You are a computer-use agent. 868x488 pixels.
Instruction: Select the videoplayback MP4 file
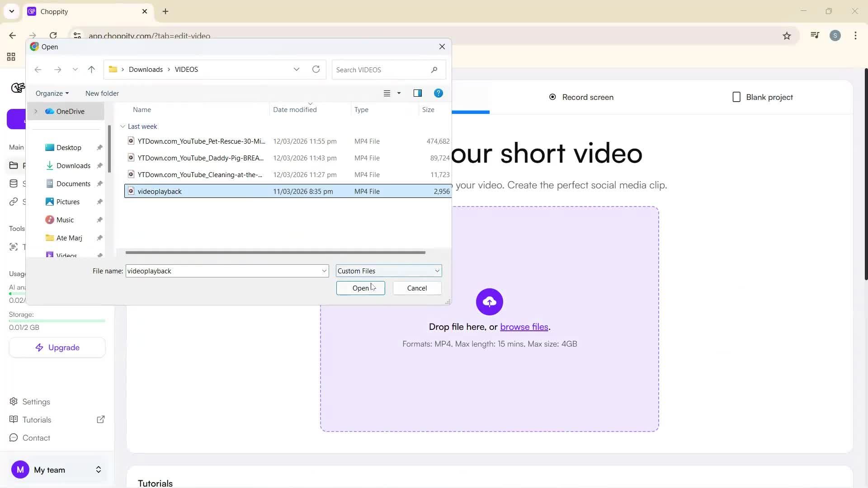pyautogui.click(x=160, y=191)
